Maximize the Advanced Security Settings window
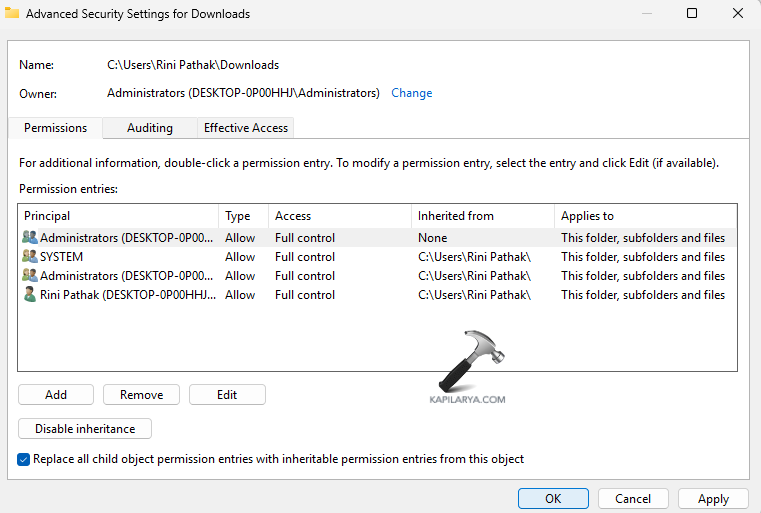Viewport: 761px width, 513px height. [x=692, y=14]
